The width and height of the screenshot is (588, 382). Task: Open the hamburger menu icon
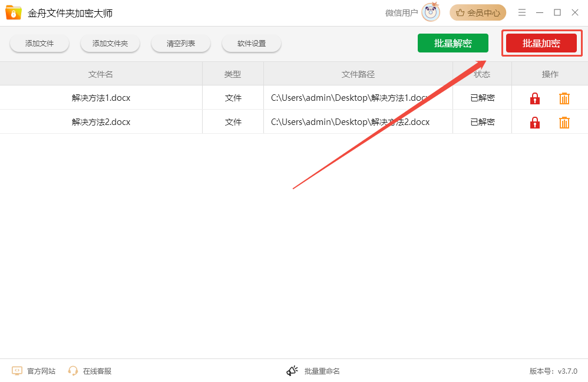point(521,13)
